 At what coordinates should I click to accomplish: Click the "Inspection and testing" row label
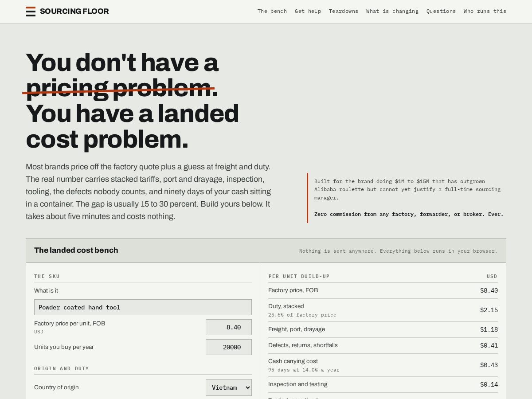pos(298,384)
